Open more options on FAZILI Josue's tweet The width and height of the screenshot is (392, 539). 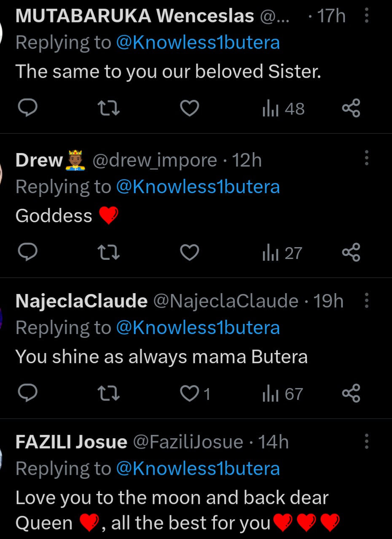pyautogui.click(x=366, y=442)
